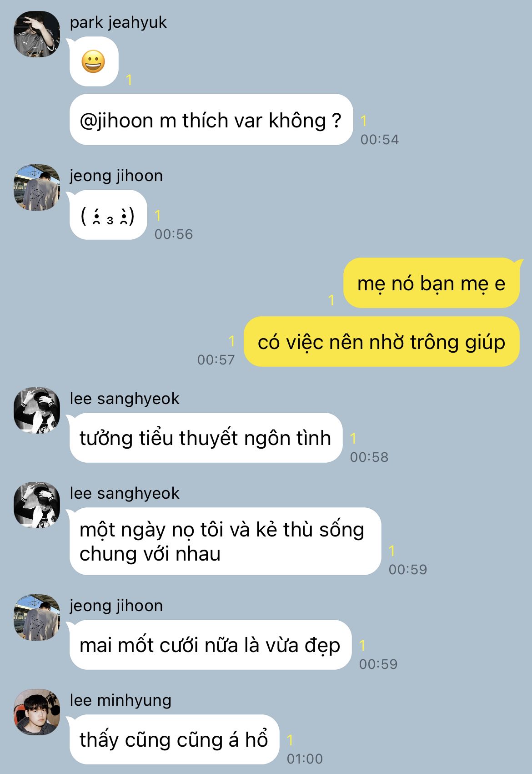The height and width of the screenshot is (774, 532).
Task: Select the "mai mốt cưới nữa là vừa đẹp" bubble
Action: coord(211,645)
